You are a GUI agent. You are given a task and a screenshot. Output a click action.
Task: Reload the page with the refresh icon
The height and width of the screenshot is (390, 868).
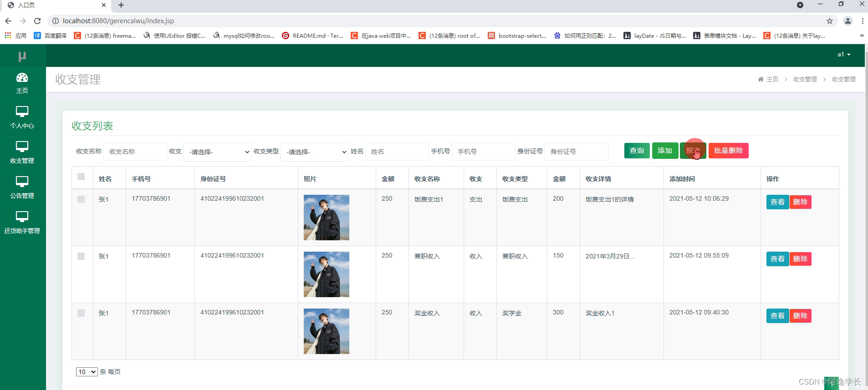[37, 21]
